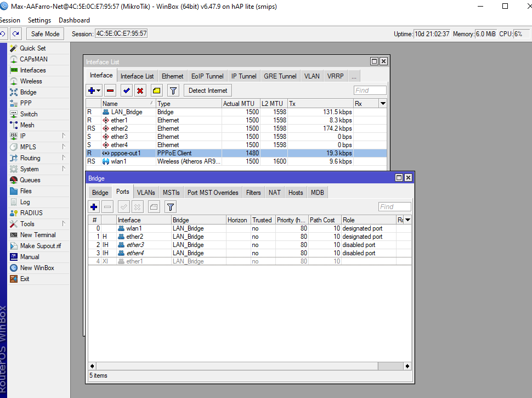Open the add interface dropdown arrow
Image resolution: width=532 pixels, height=398 pixels.
pyautogui.click(x=99, y=91)
